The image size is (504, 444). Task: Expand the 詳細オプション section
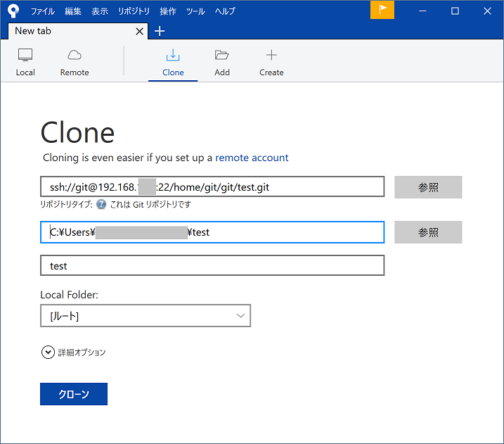click(x=48, y=353)
